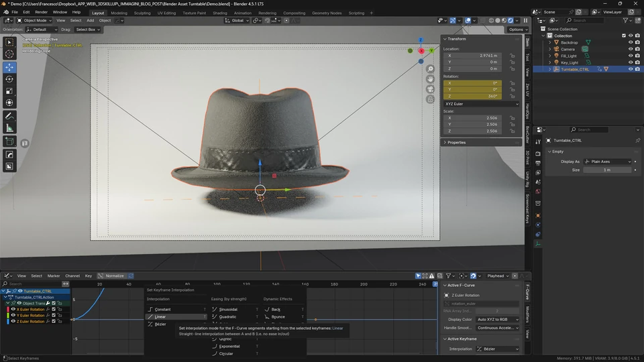Hide Fill_Light via its eye icon

coord(631,56)
